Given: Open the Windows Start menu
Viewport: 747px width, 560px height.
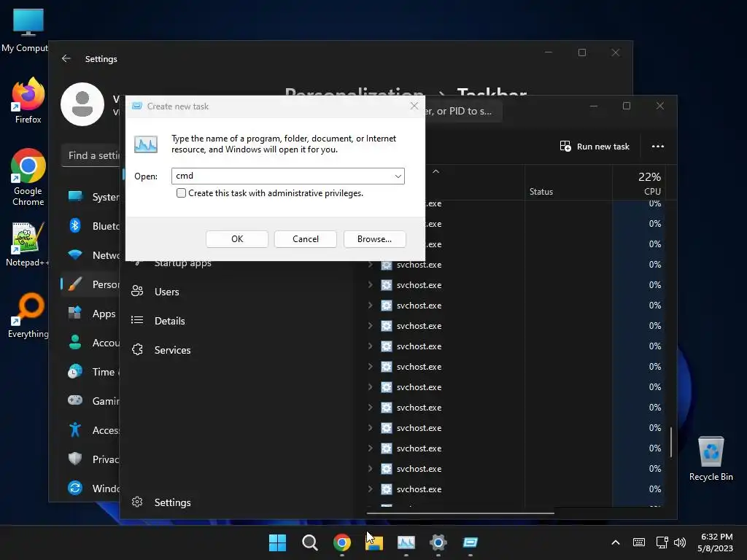Looking at the screenshot, I should 277,542.
